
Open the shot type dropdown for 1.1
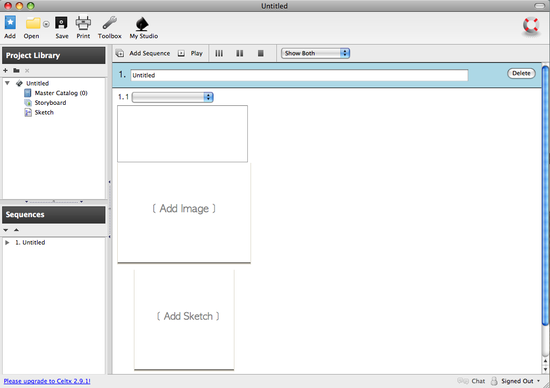pos(173,97)
